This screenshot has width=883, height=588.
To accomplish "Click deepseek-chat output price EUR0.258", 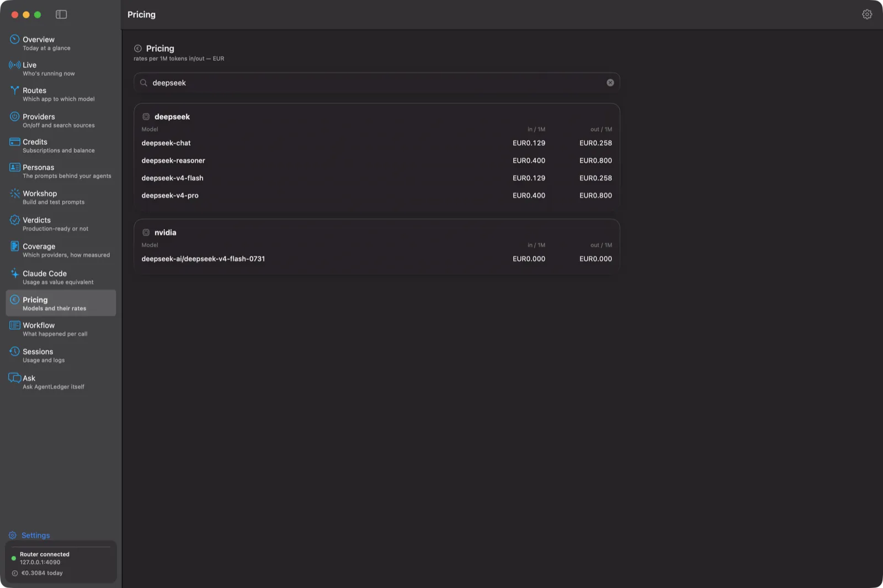I will click(595, 143).
